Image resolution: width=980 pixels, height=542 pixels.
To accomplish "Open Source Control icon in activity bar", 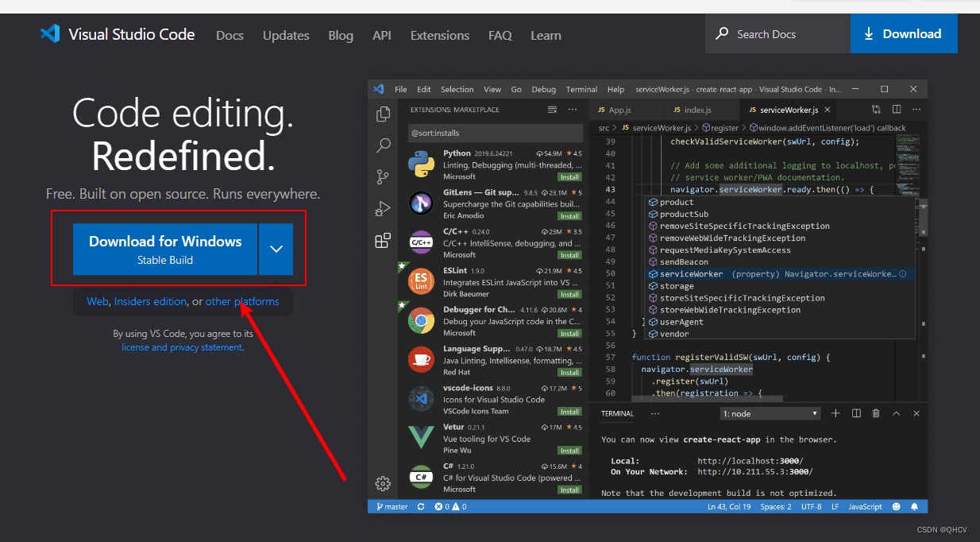I will point(384,176).
